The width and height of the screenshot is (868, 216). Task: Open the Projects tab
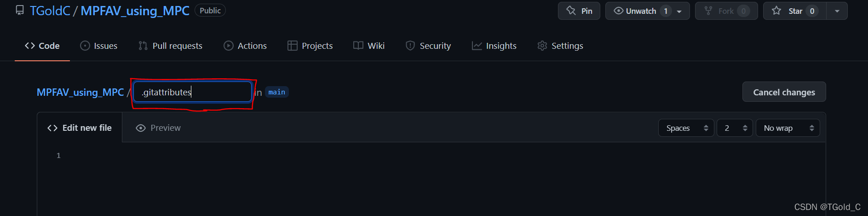(x=310, y=46)
